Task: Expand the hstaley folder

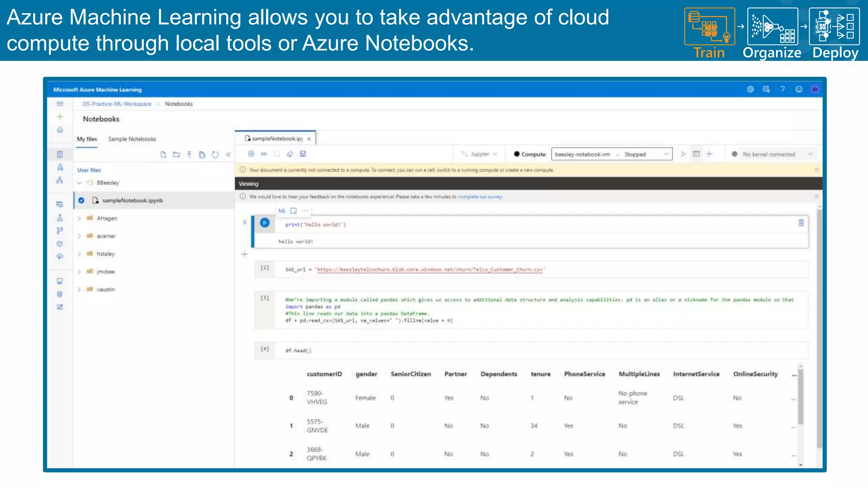Action: (79, 254)
